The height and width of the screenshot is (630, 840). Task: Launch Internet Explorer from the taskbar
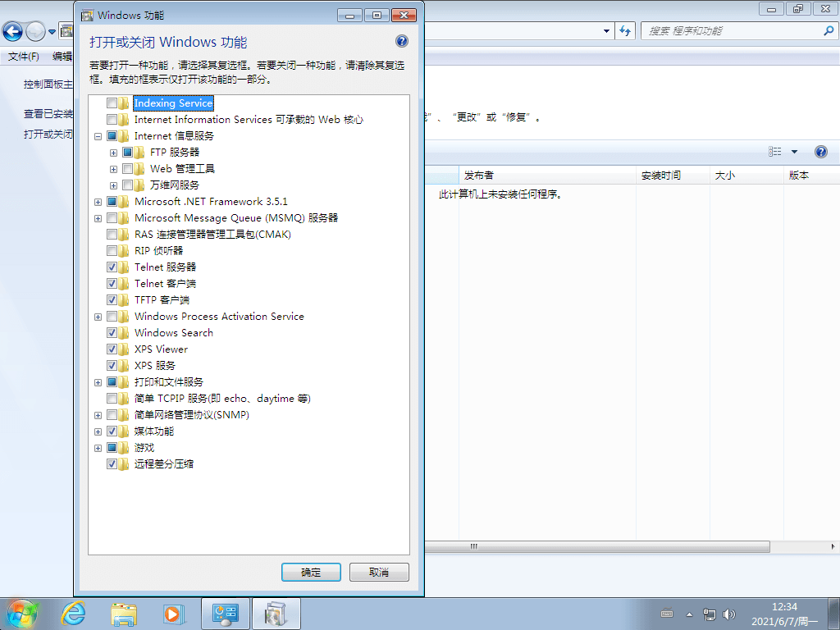click(72, 613)
